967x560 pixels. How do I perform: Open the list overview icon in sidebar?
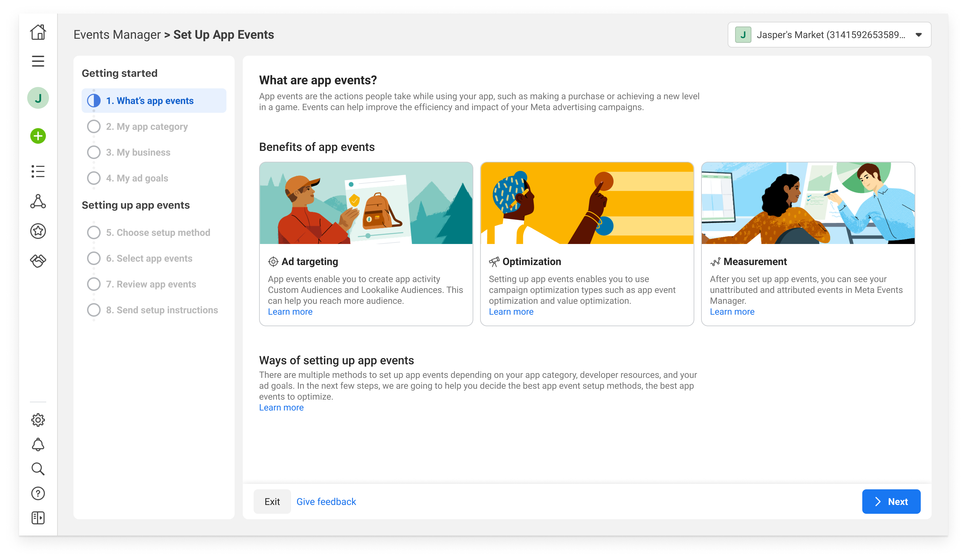pos(38,171)
